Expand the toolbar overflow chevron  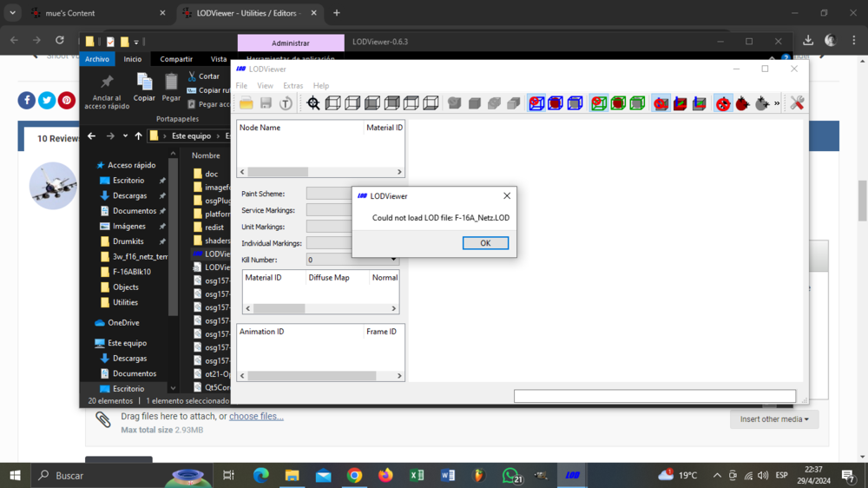click(777, 103)
